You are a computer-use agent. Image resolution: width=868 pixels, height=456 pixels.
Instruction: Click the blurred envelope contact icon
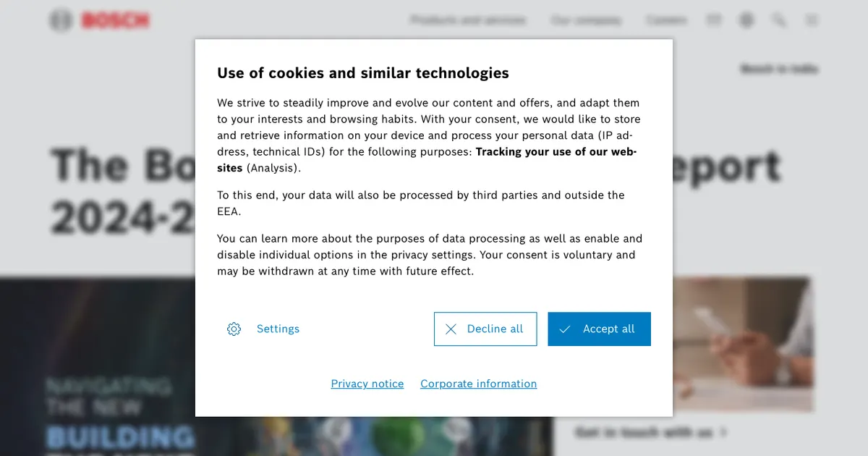(x=714, y=20)
